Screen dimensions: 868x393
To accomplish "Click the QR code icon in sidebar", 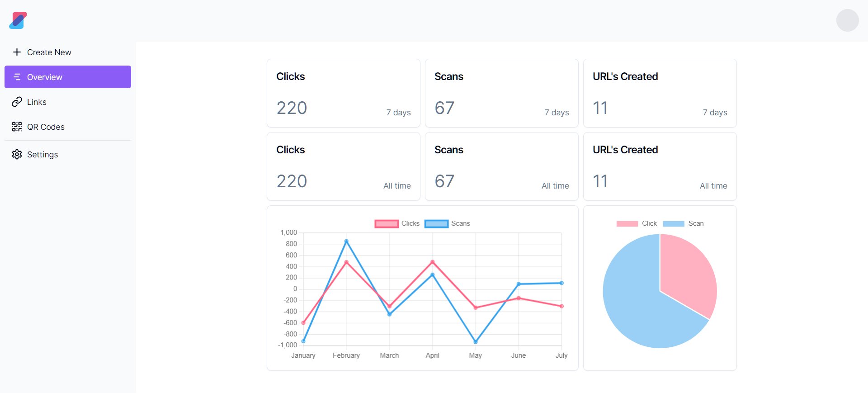I will [17, 127].
